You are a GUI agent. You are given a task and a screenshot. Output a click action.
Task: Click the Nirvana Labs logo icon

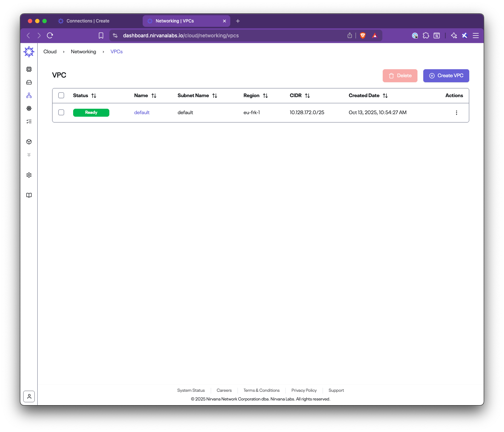(29, 52)
